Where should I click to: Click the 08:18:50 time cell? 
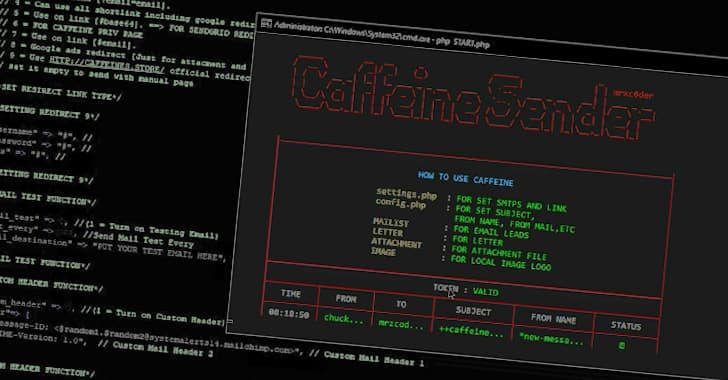[x=288, y=314]
